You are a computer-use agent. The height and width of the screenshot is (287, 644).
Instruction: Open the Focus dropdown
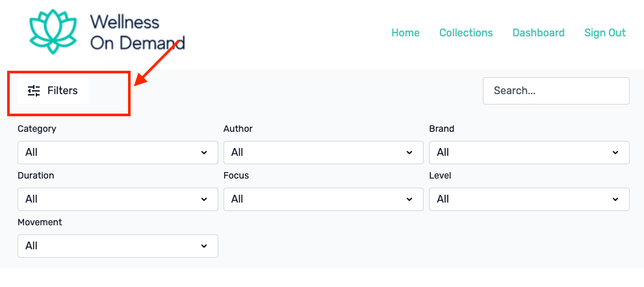click(323, 199)
